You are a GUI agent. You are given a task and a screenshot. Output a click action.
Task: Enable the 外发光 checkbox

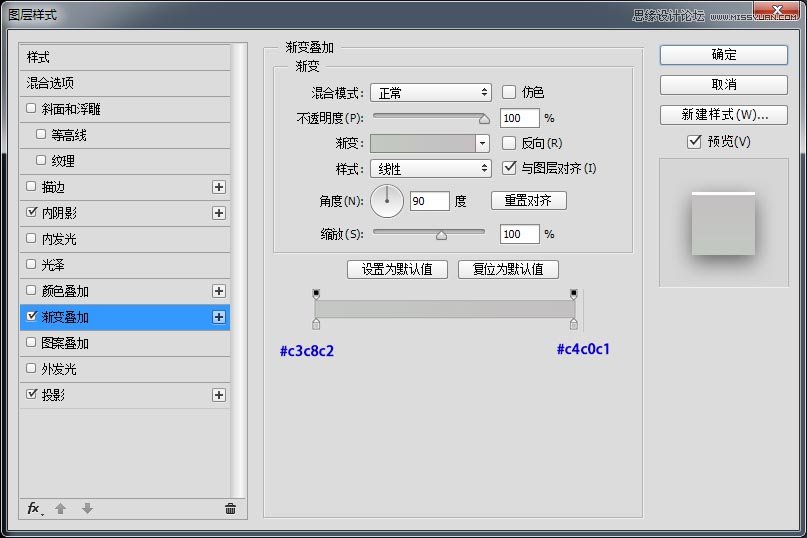[31, 368]
